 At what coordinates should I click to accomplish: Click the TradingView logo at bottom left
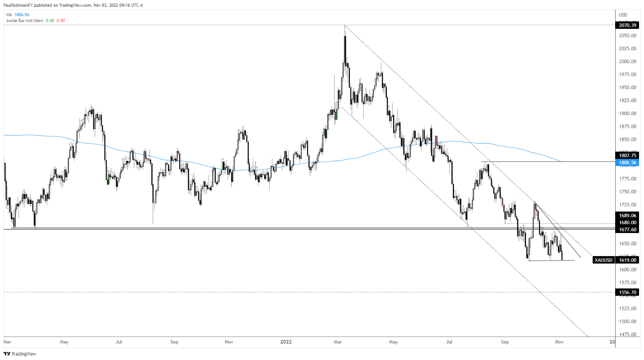pos(19,354)
